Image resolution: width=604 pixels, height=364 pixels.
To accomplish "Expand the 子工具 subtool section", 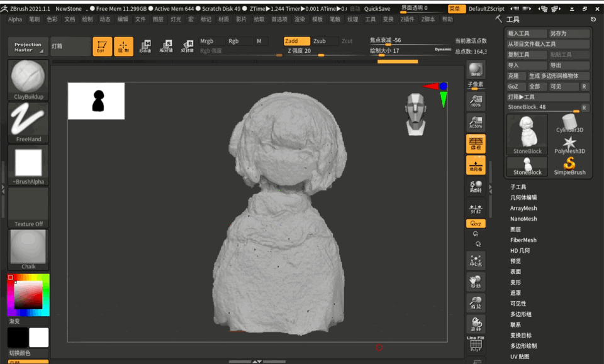I will coord(518,187).
